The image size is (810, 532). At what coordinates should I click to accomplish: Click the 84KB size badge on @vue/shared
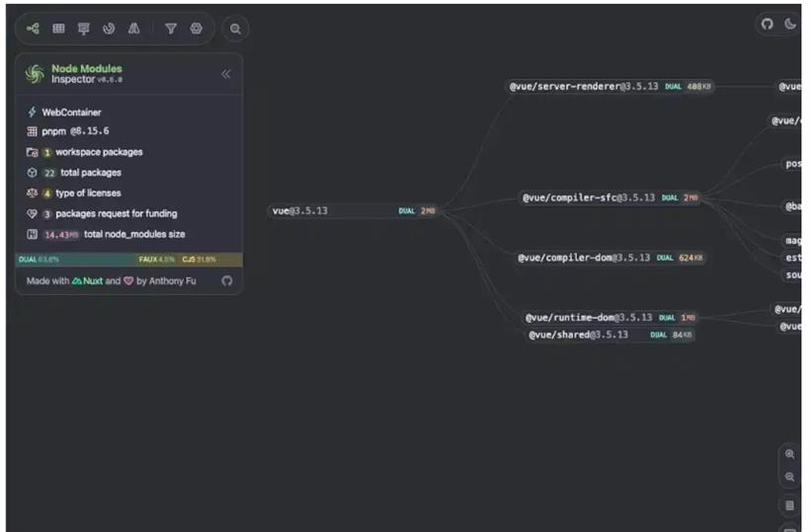682,335
